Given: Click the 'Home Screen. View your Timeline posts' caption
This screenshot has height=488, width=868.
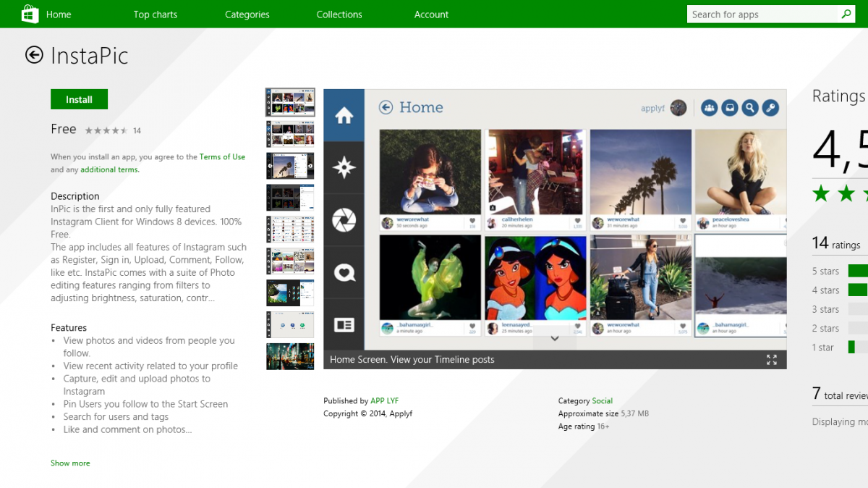Looking at the screenshot, I should point(412,360).
